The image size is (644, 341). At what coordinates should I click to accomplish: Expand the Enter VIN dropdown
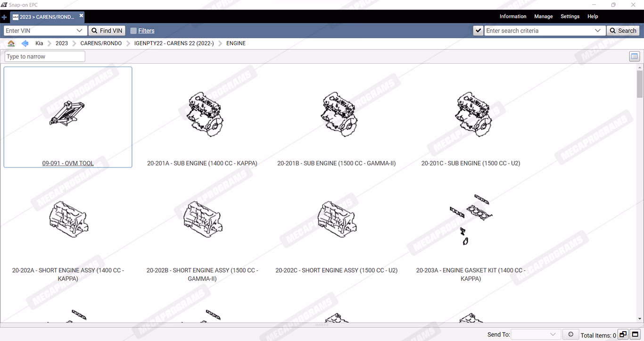[79, 31]
